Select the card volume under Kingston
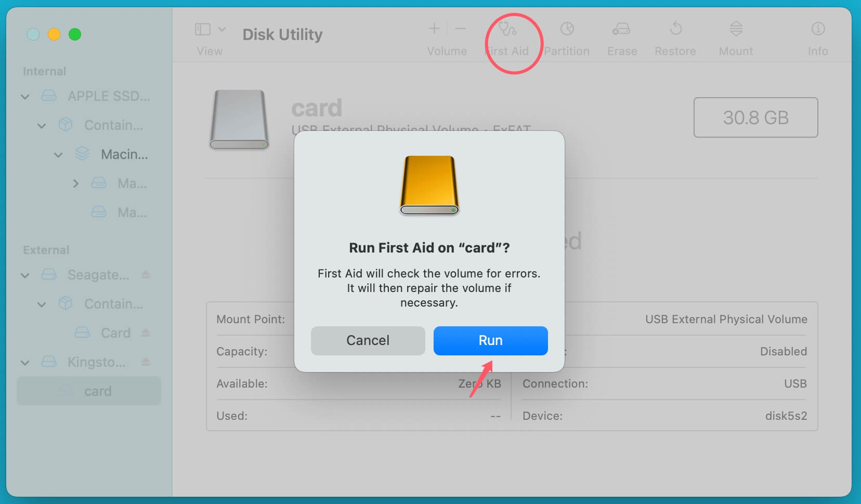The width and height of the screenshot is (861, 504). coord(98,391)
